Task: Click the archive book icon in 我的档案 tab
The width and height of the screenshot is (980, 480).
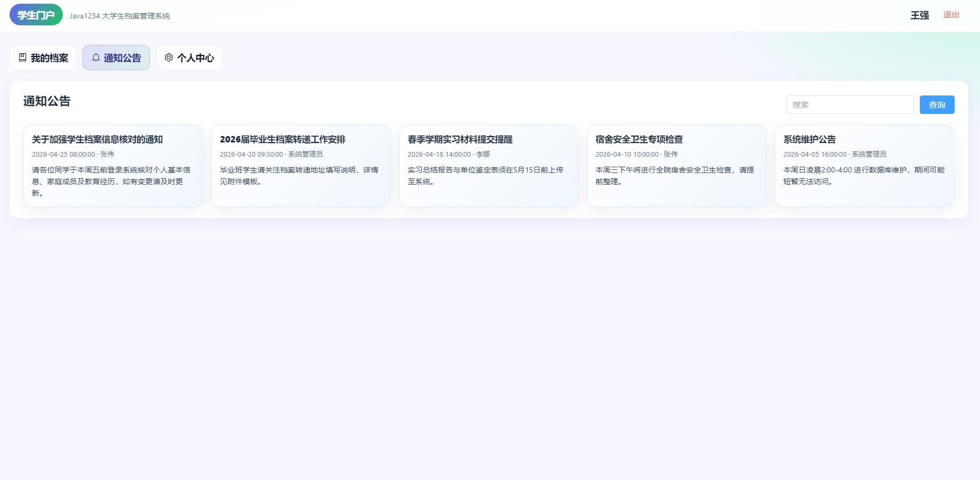Action: [x=23, y=57]
